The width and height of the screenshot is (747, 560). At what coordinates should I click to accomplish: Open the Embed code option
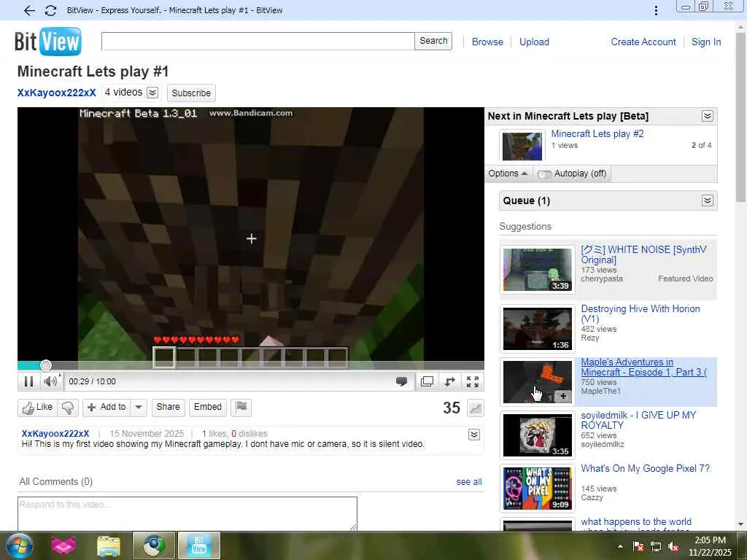coord(208,407)
